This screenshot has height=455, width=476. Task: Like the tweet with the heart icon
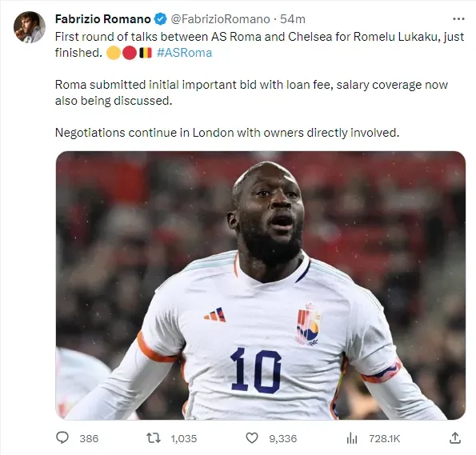[x=252, y=438]
